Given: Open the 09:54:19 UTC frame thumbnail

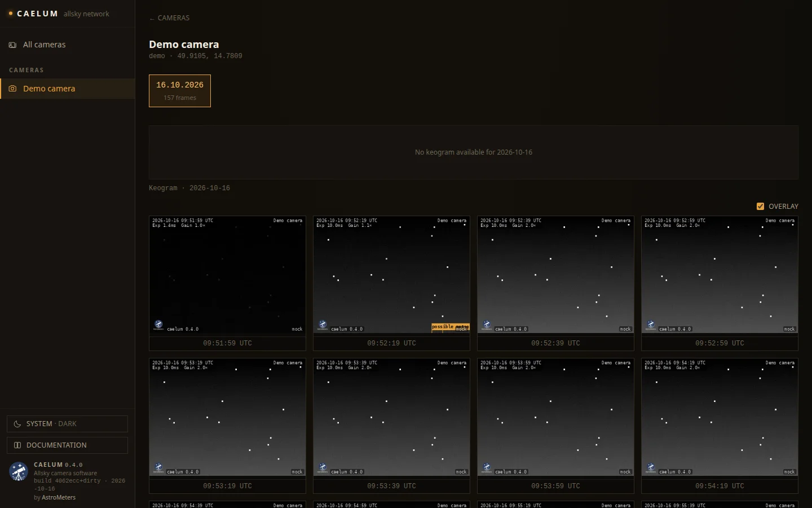Looking at the screenshot, I should click(720, 417).
